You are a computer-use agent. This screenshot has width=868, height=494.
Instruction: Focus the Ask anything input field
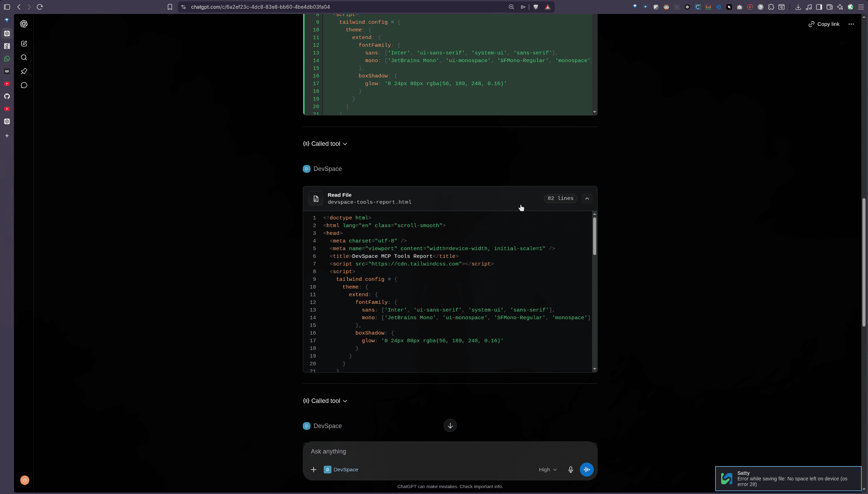(x=450, y=451)
